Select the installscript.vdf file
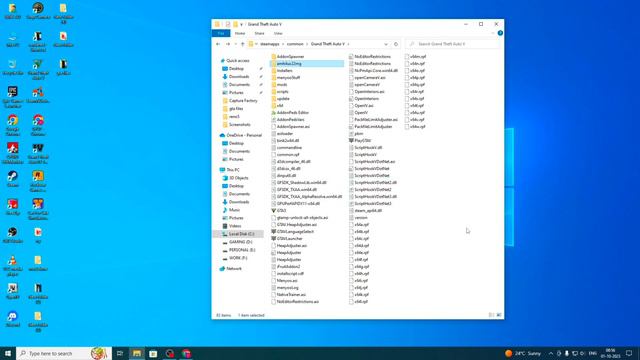This screenshot has width=640, height=360. (290, 273)
